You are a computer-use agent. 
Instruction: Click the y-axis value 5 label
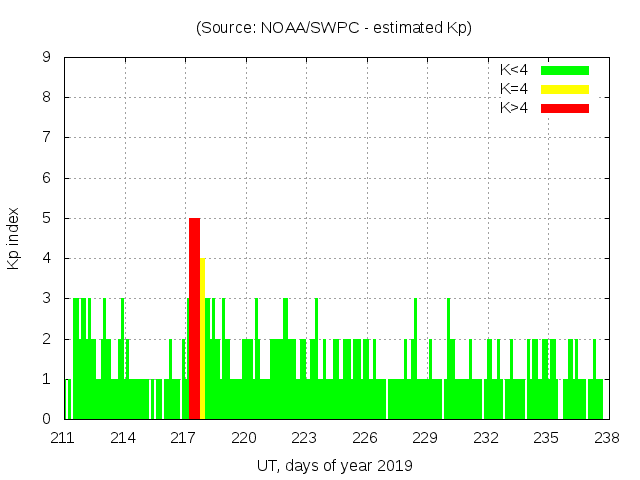[x=46, y=218]
